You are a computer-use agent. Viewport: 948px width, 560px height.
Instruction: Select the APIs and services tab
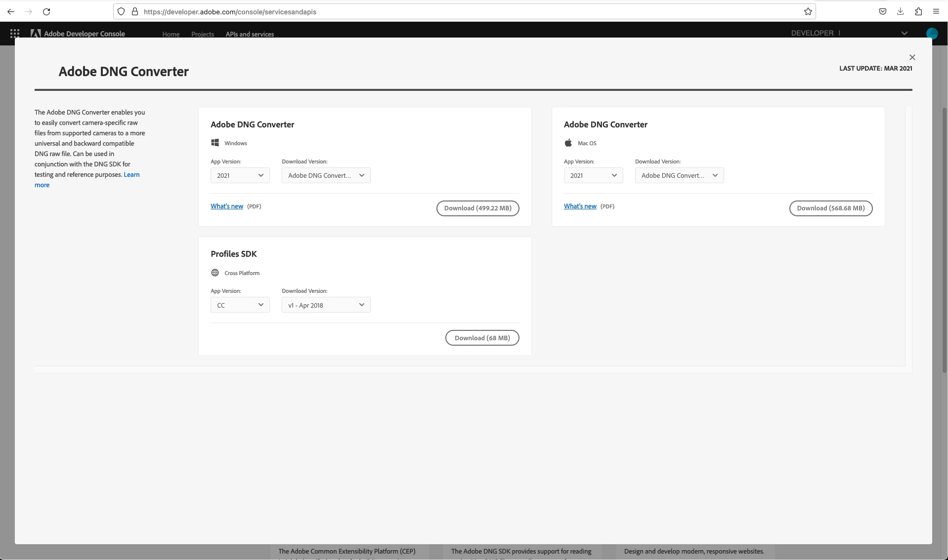point(250,34)
